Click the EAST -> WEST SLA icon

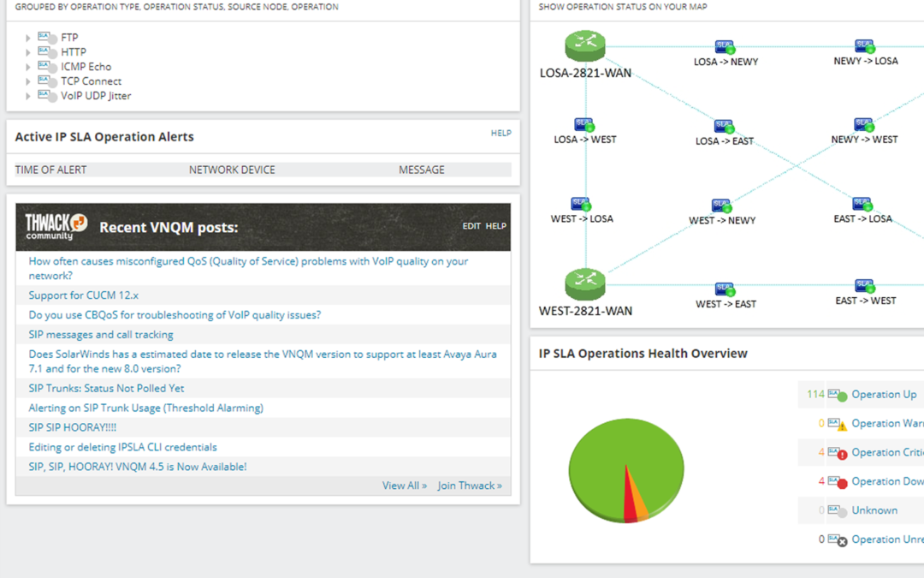[x=865, y=287]
